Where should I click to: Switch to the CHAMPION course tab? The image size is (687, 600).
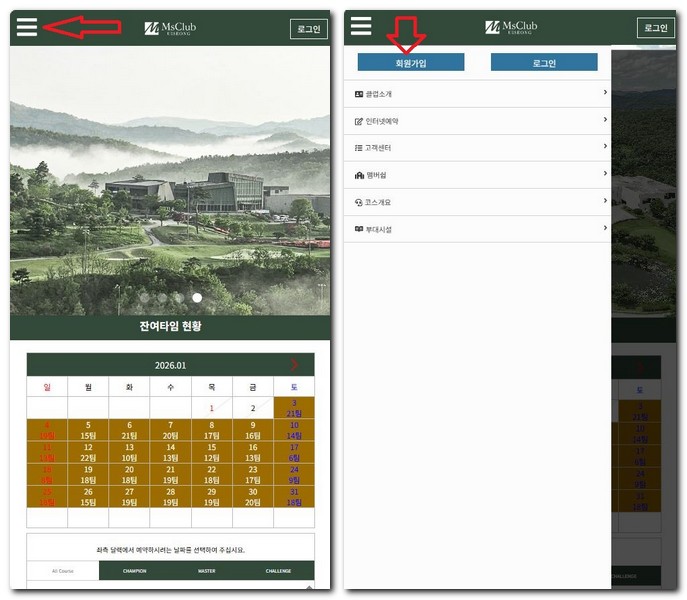[135, 571]
